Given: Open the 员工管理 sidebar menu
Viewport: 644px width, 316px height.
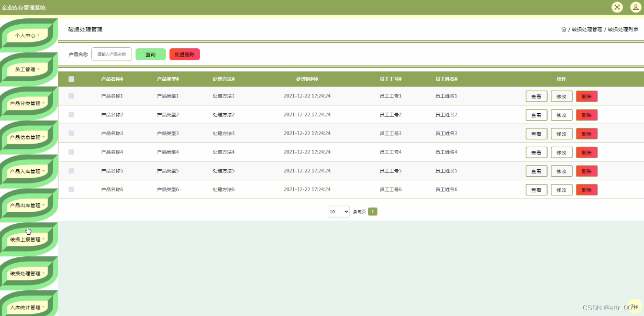Looking at the screenshot, I should point(28,69).
